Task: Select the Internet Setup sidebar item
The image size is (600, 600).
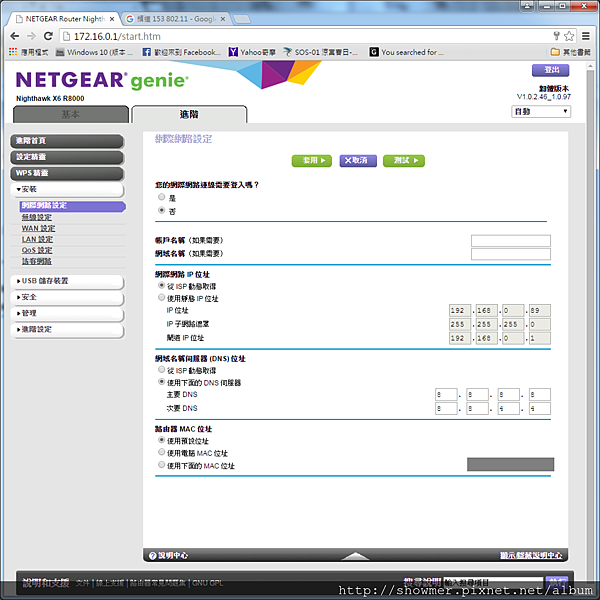Action: [72, 206]
